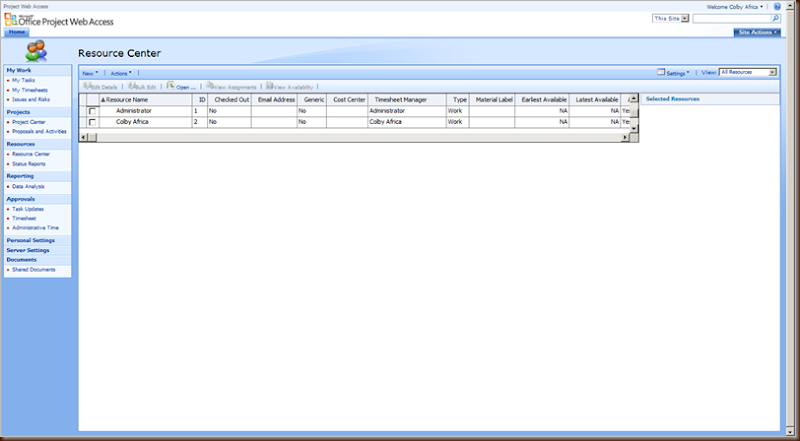Open the All Resources view dropdown
800x441 pixels.
(747, 72)
